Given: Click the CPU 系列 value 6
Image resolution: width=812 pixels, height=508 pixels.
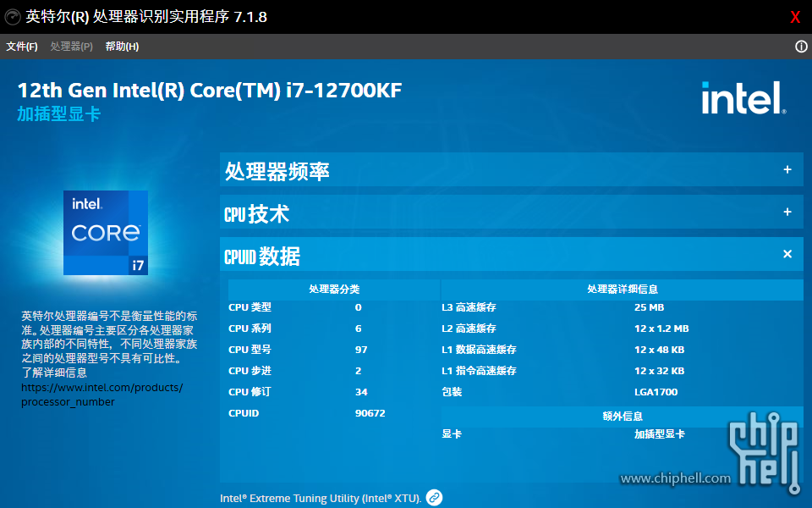Looking at the screenshot, I should (359, 329).
